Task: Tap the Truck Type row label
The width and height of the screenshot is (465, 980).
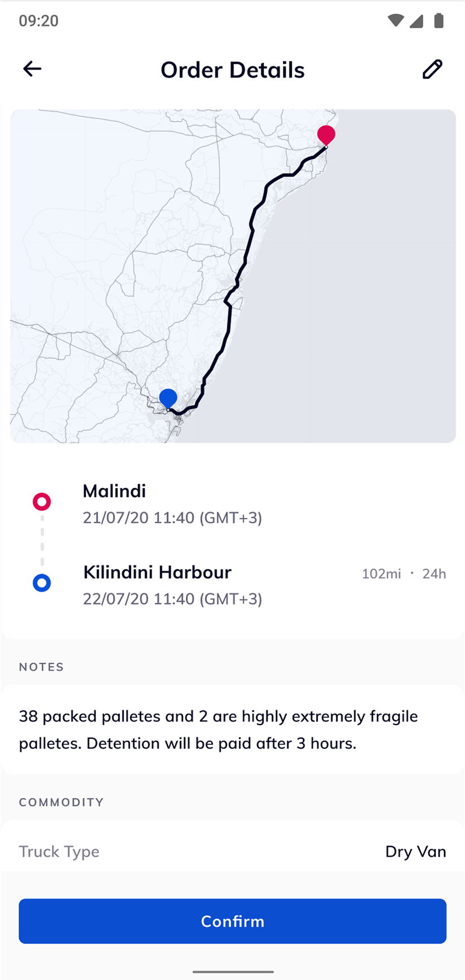Action: [59, 851]
